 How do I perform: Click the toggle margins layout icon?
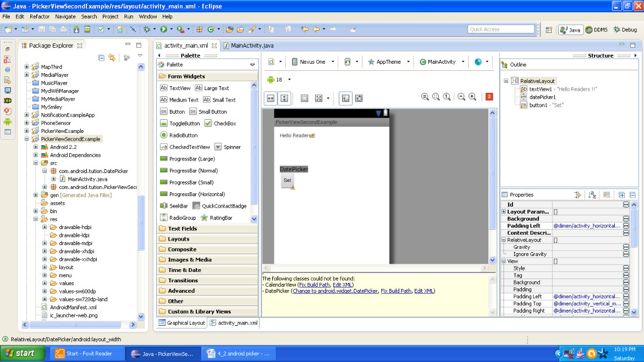pos(304,98)
